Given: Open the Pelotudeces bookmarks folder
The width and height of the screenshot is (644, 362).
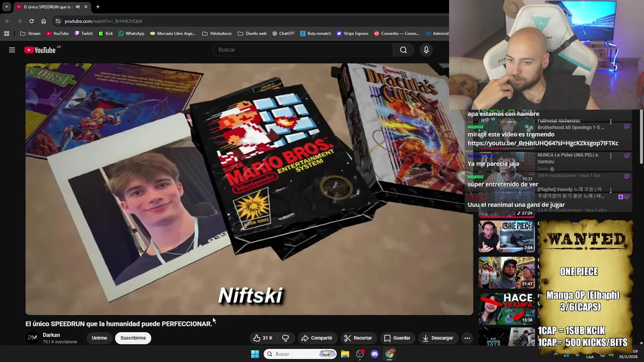Looking at the screenshot, I should 217,34.
